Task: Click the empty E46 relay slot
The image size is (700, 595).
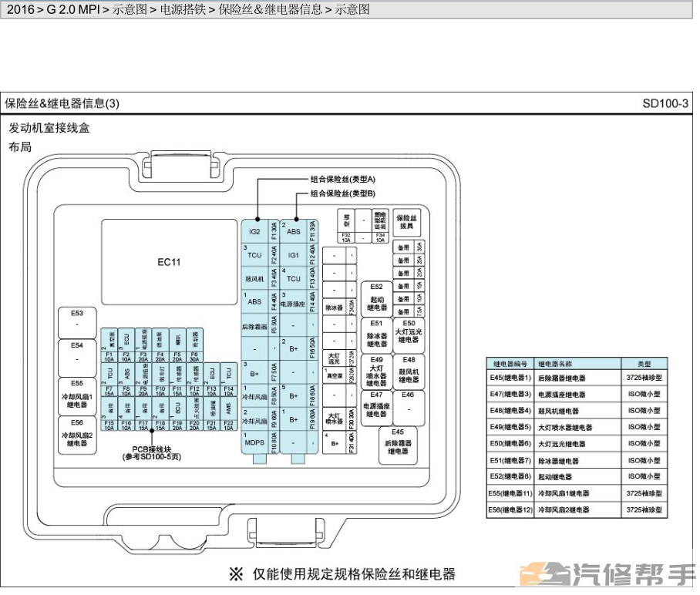Action: 409,408
